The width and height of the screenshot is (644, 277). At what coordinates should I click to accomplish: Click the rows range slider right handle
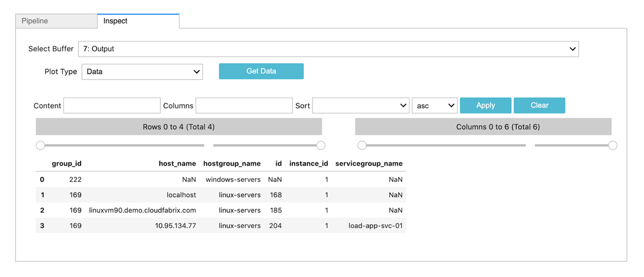(321, 145)
